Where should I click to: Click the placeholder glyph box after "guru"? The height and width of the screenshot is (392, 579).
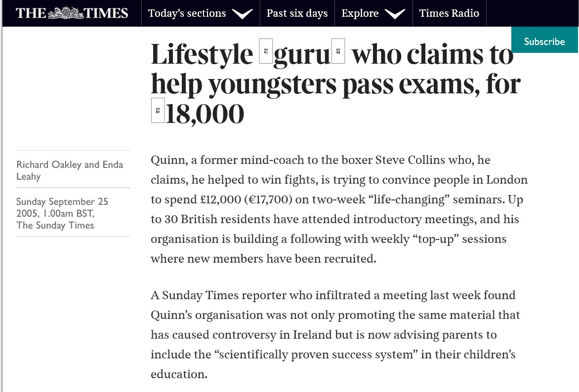click(x=338, y=51)
